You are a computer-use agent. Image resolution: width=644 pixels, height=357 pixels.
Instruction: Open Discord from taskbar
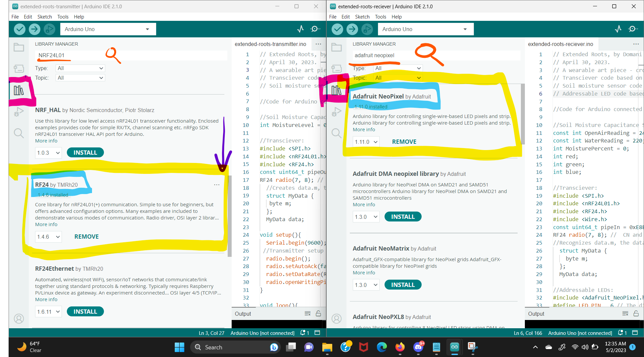pyautogui.click(x=418, y=347)
